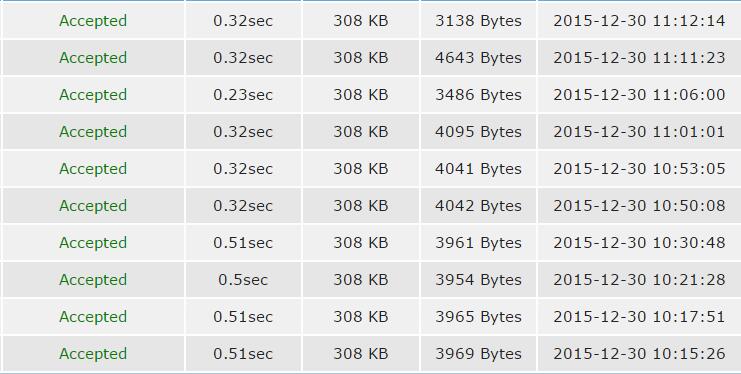741x374 pixels.
Task: Click Accepted status for 11:12:14 submission
Action: click(x=93, y=21)
